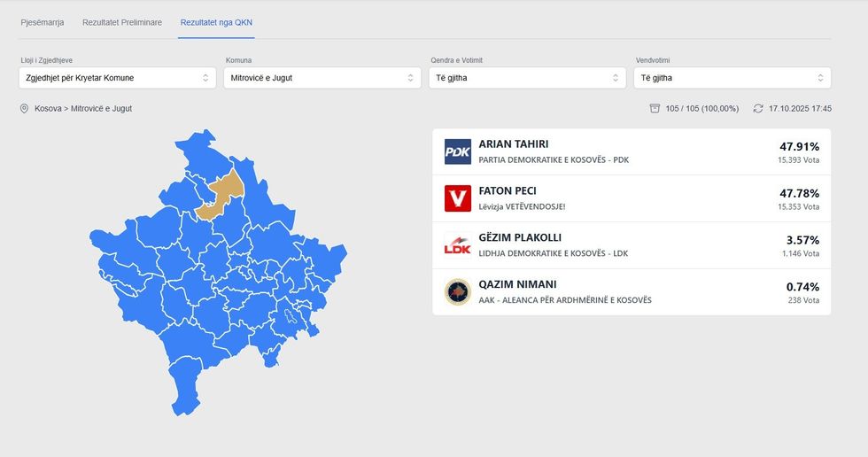Open the Lloji i Zgjedhjeve dropdown

click(x=117, y=78)
